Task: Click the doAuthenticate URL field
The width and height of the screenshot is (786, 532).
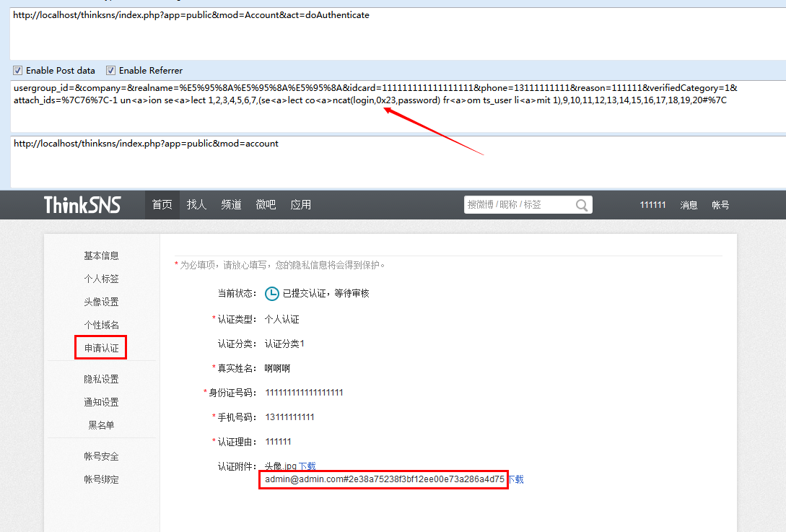Action: 398,34
